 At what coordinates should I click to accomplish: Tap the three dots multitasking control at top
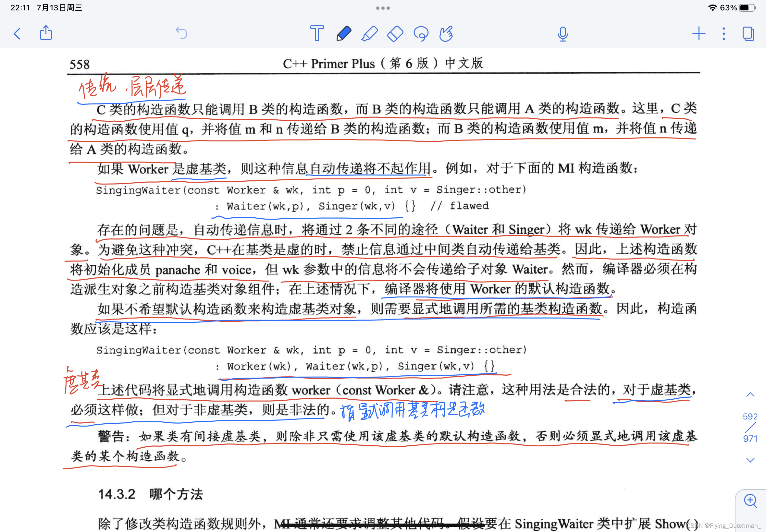point(383,8)
